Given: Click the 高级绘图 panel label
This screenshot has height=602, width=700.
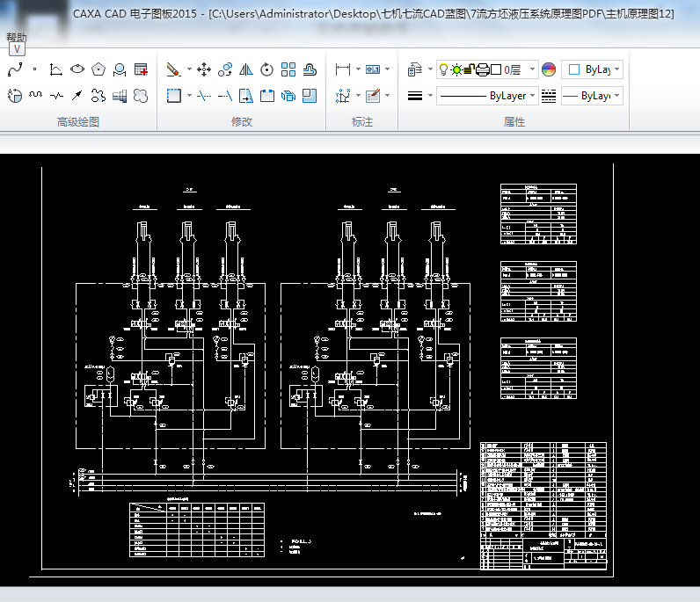Looking at the screenshot, I should tap(78, 122).
